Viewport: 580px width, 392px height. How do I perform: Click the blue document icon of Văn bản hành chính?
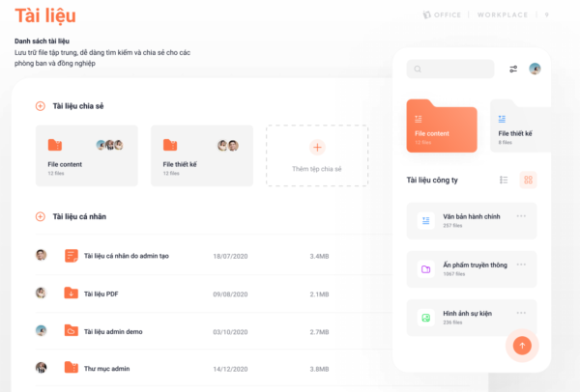pyautogui.click(x=426, y=221)
